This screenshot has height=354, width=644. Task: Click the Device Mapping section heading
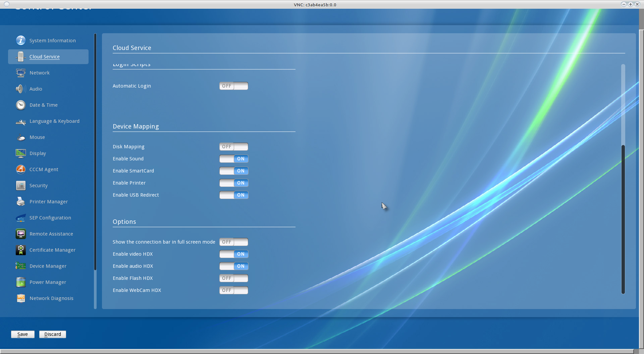click(x=136, y=127)
